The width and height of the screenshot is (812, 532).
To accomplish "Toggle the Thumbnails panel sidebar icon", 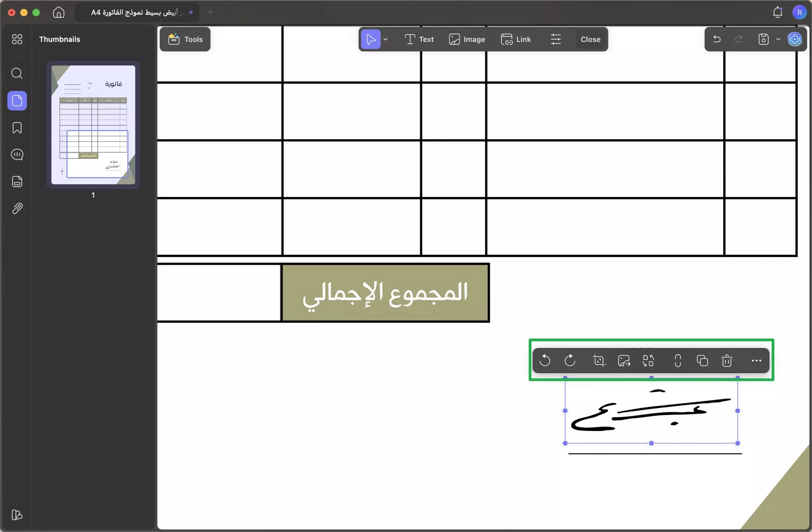I will (17, 101).
